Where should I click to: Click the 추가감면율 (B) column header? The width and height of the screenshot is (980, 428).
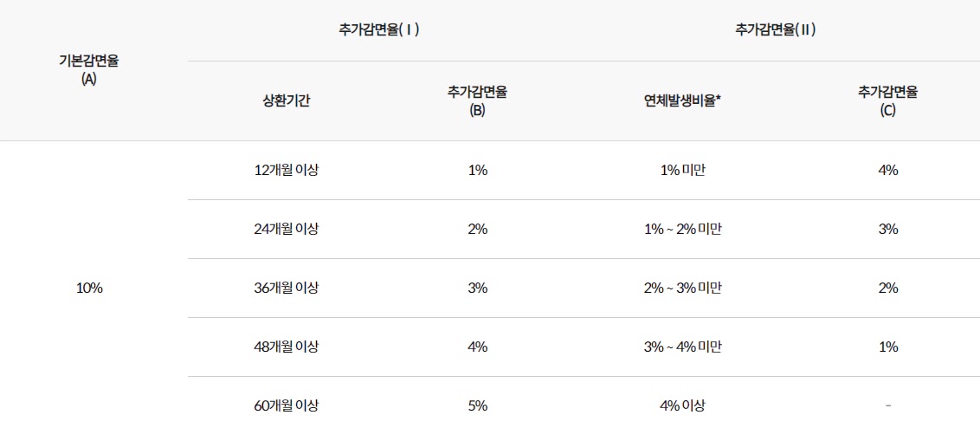478,101
